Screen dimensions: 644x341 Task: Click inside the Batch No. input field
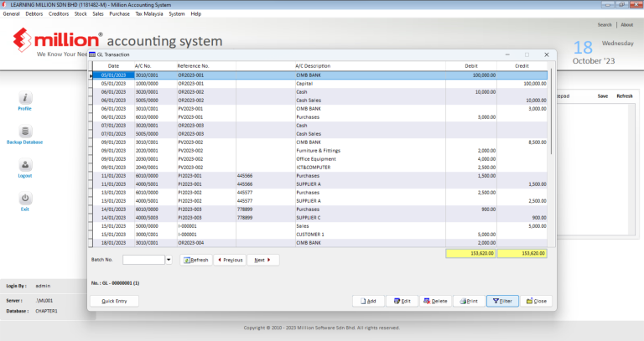(143, 260)
